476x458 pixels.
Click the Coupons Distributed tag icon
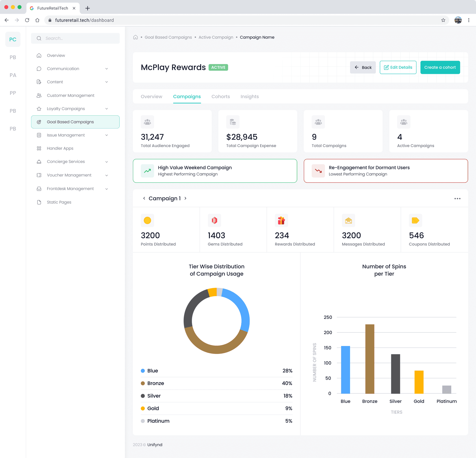point(415,220)
